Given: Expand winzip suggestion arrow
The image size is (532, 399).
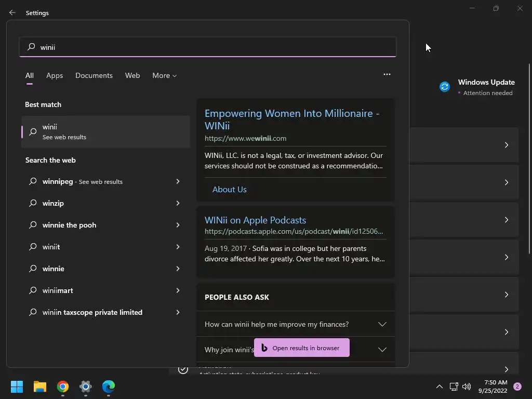Looking at the screenshot, I should (178, 203).
